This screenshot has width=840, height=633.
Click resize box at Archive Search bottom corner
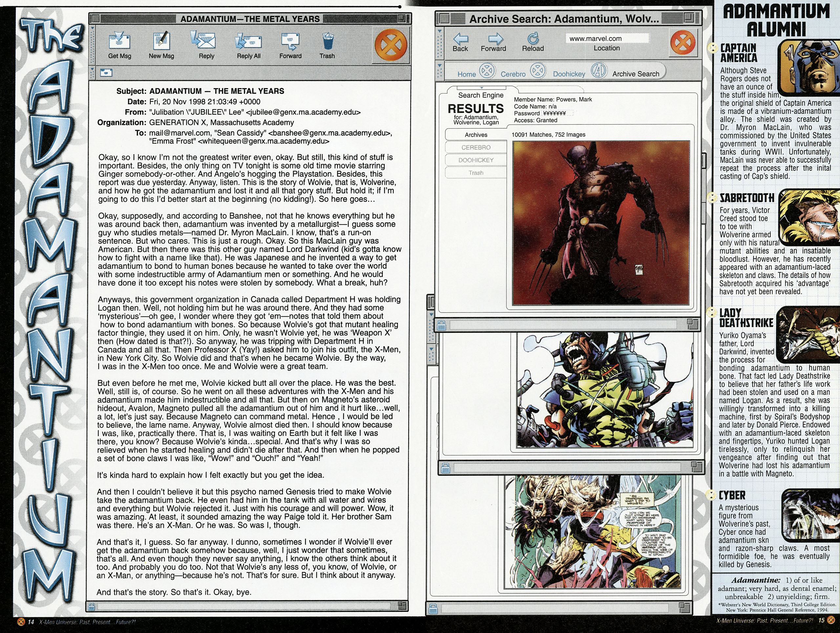click(x=693, y=324)
